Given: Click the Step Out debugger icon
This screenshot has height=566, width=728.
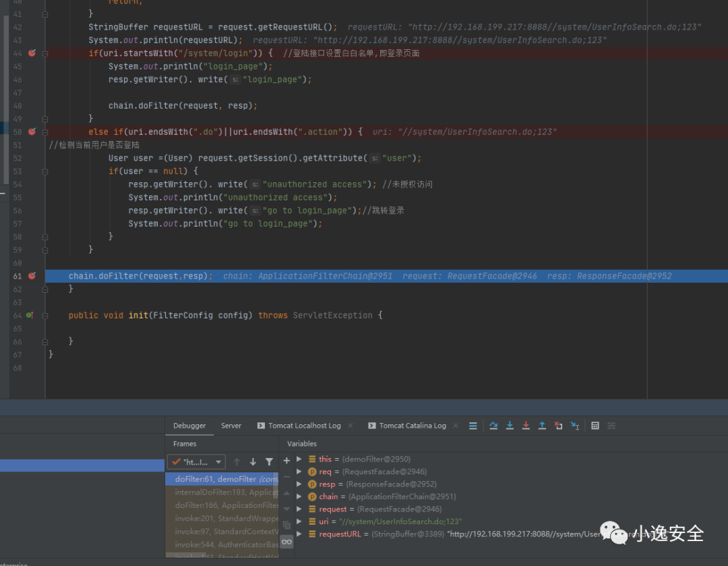Looking at the screenshot, I should coord(542,426).
